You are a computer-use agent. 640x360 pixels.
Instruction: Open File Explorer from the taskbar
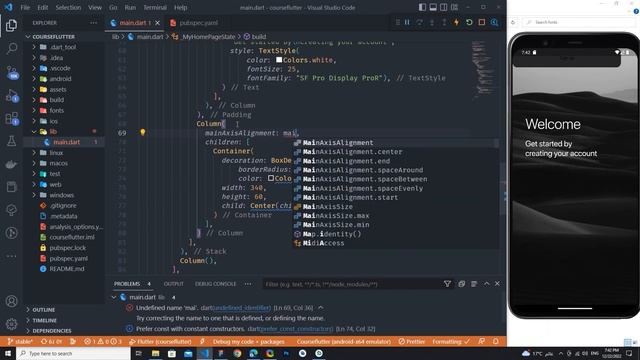pos(156,353)
